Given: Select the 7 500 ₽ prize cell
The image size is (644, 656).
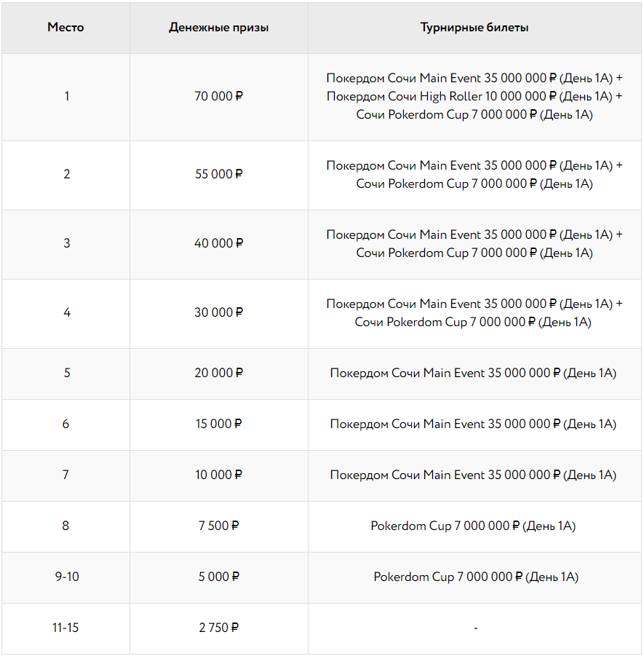Looking at the screenshot, I should pos(218,526).
